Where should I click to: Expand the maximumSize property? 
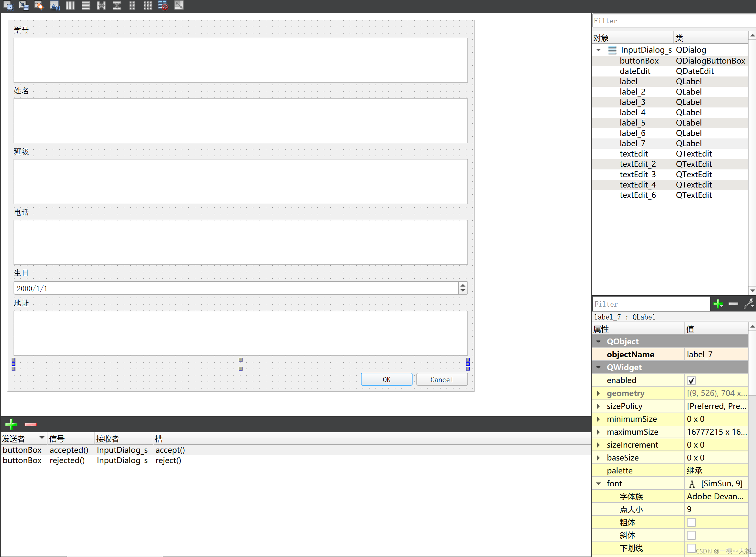598,432
